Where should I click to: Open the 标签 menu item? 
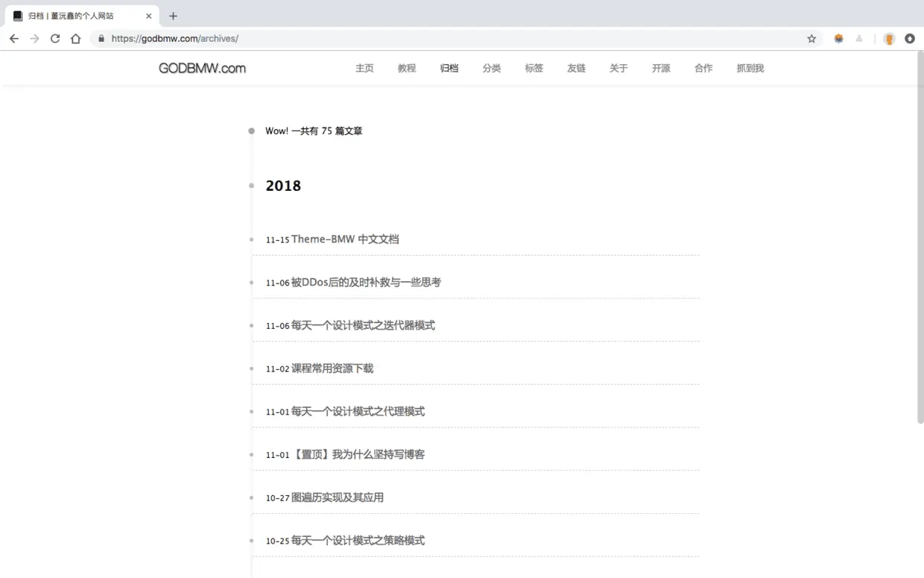534,68
